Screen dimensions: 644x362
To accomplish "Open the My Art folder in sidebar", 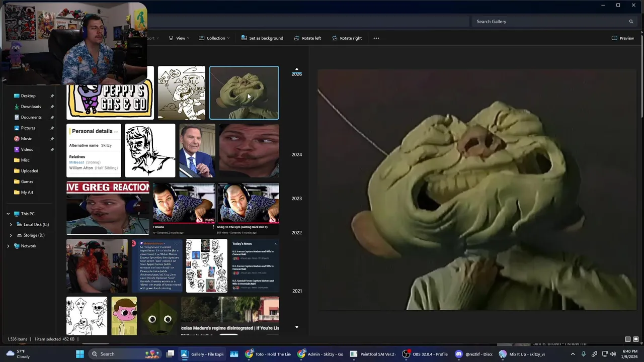I will (27, 193).
